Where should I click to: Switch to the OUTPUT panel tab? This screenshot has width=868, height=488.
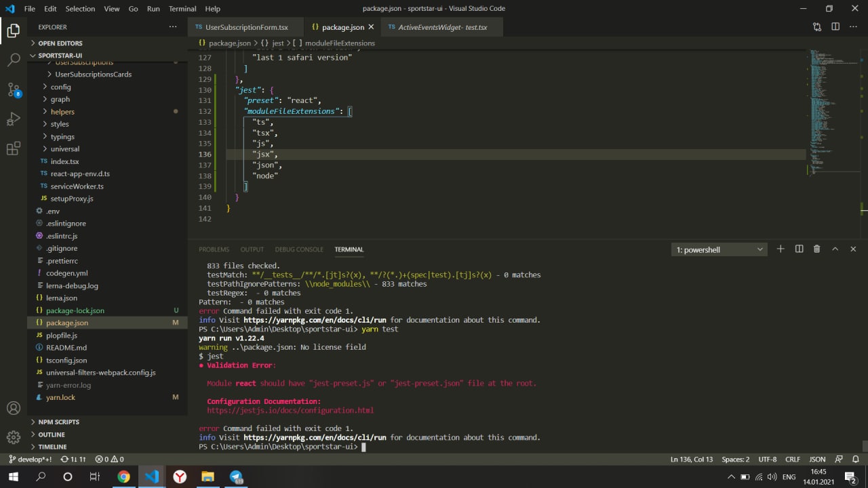pos(252,249)
